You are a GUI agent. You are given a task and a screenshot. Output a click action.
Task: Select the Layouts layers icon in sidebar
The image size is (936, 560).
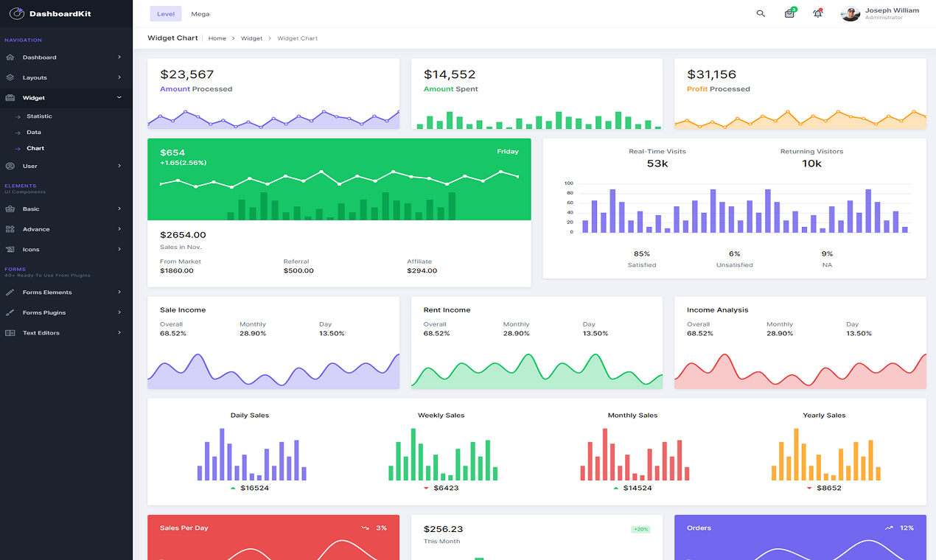coord(10,77)
